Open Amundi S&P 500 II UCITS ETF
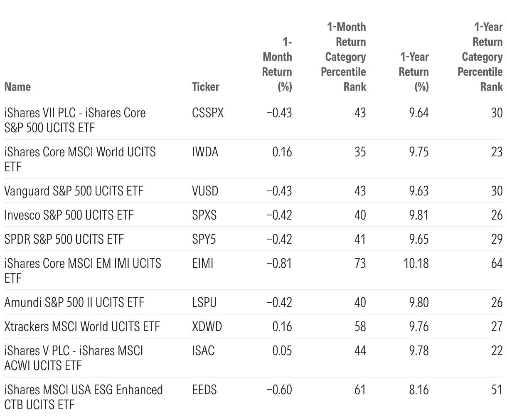The image size is (507, 420). (x=74, y=302)
